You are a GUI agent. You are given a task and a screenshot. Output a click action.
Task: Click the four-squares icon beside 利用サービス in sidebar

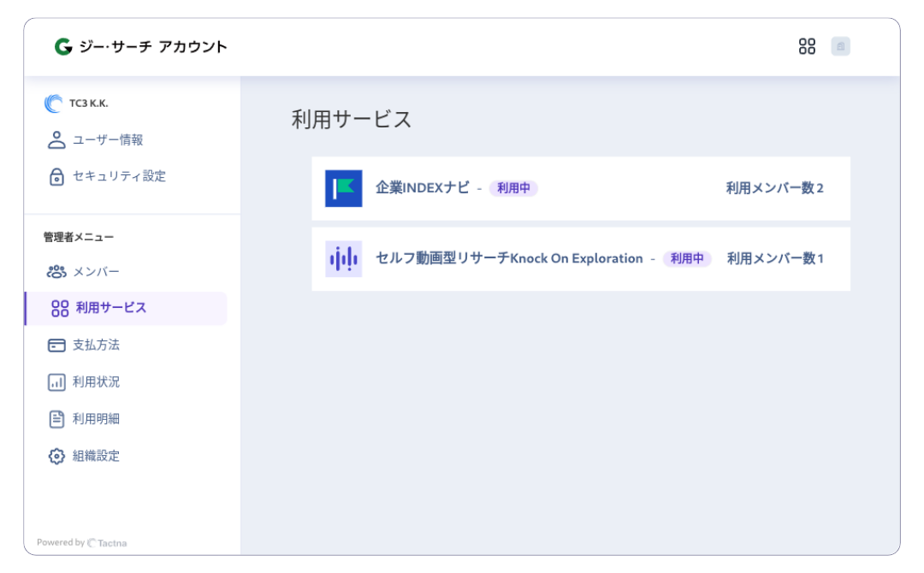(x=60, y=308)
